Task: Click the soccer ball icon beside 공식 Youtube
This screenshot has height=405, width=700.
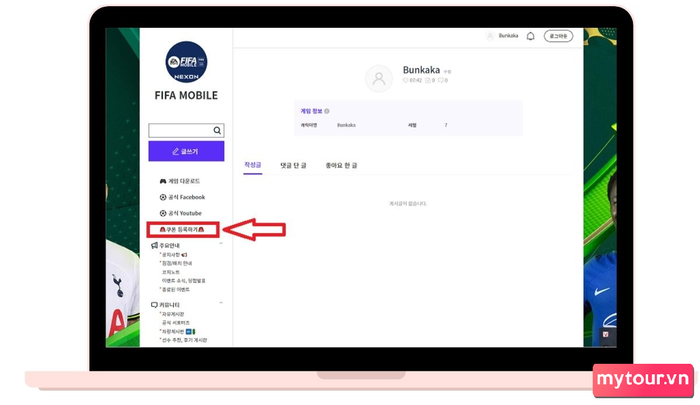Action: tap(162, 213)
